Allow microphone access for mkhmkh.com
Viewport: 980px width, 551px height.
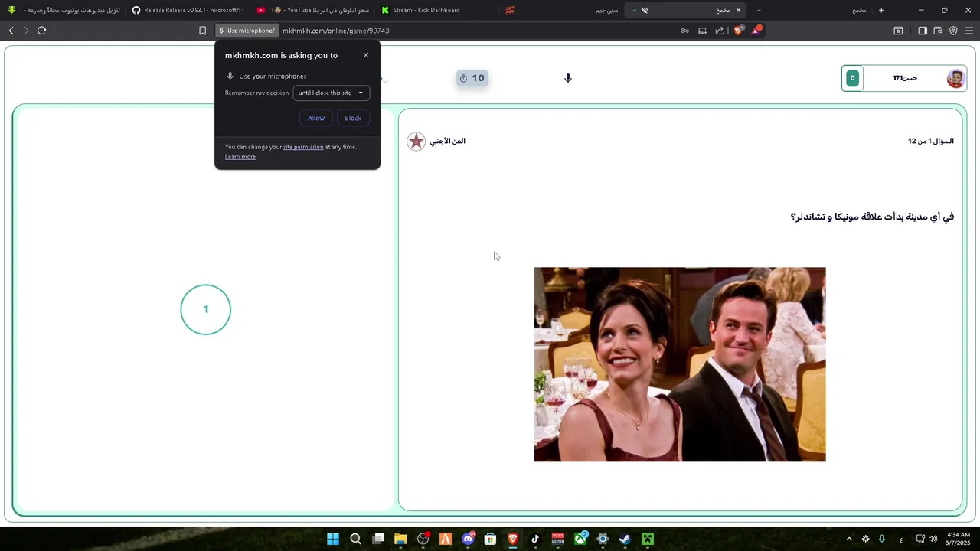[316, 118]
